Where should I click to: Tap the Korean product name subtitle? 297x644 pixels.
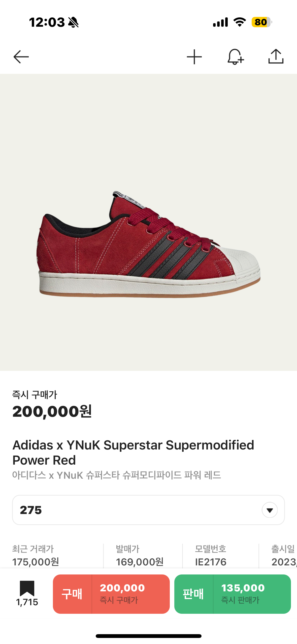pos(117,475)
